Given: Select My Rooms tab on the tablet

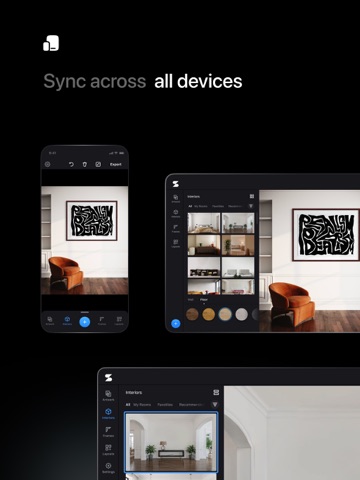Looking at the screenshot, I should (x=201, y=206).
